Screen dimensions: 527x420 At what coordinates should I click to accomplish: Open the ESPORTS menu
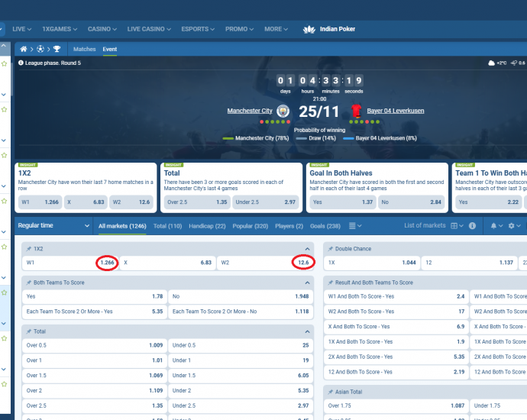point(198,29)
